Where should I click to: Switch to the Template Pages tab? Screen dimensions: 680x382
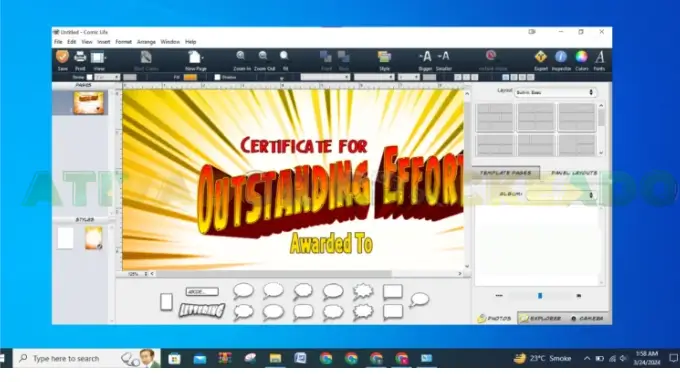tap(506, 173)
